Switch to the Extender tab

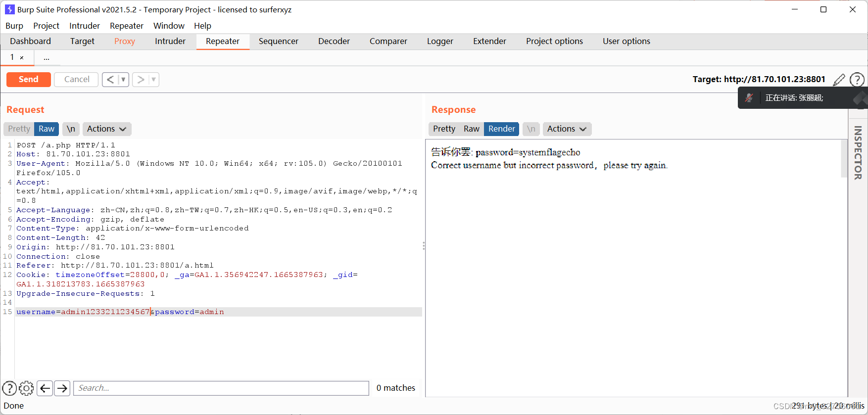[489, 42]
